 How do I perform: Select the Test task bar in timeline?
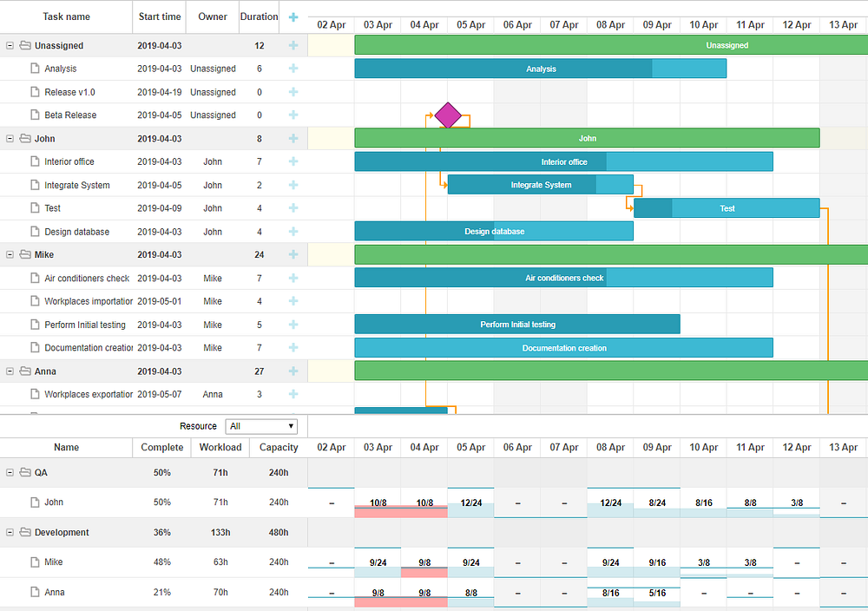(x=727, y=208)
